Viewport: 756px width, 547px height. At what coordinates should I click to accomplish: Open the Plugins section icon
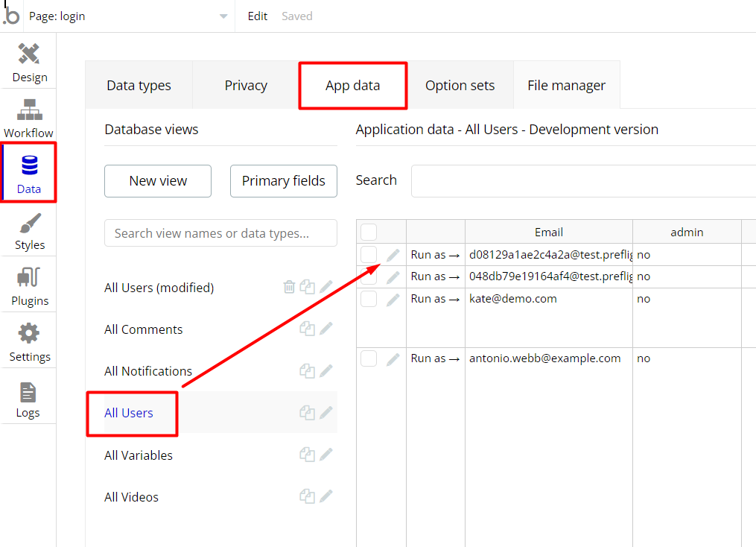[29, 286]
